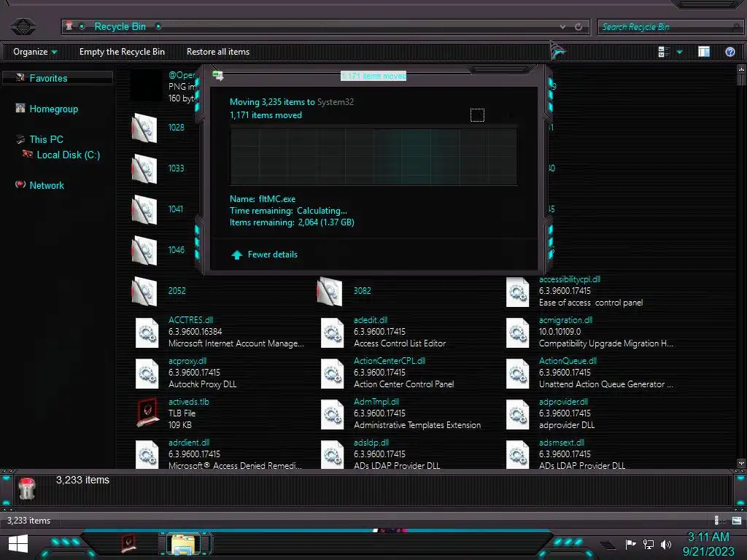Select the ACCTRES.dll file icon
Image resolution: width=747 pixels, height=560 pixels.
[147, 332]
